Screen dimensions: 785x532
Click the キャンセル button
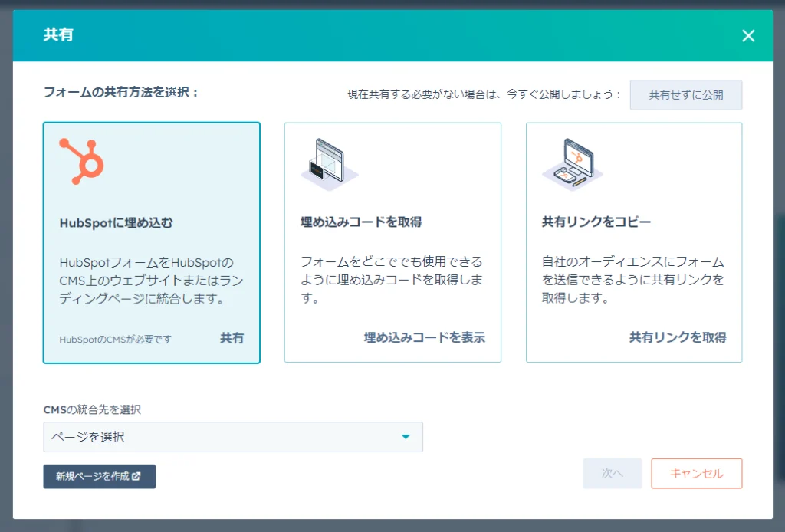(x=696, y=474)
